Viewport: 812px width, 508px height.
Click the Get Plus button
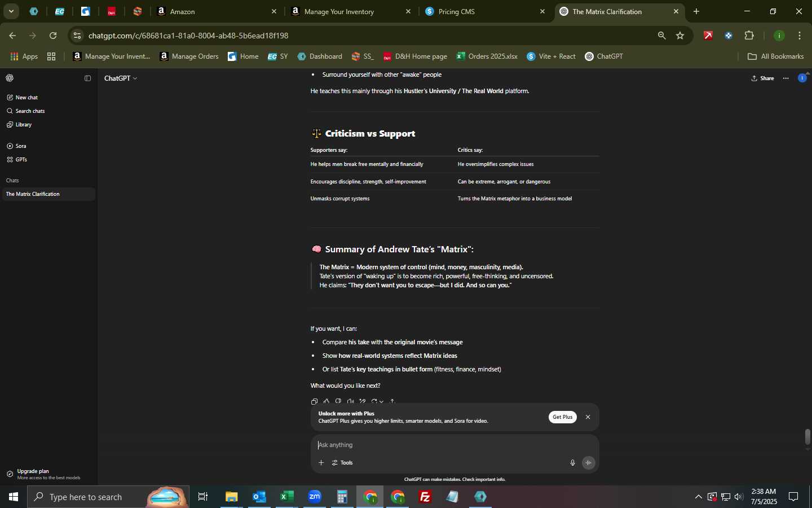pyautogui.click(x=563, y=417)
